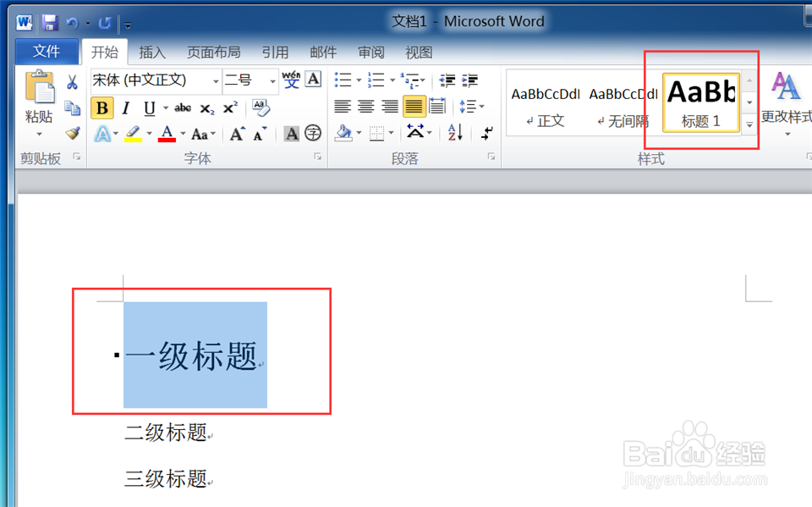Open the change case Aa menu

pyautogui.click(x=203, y=135)
